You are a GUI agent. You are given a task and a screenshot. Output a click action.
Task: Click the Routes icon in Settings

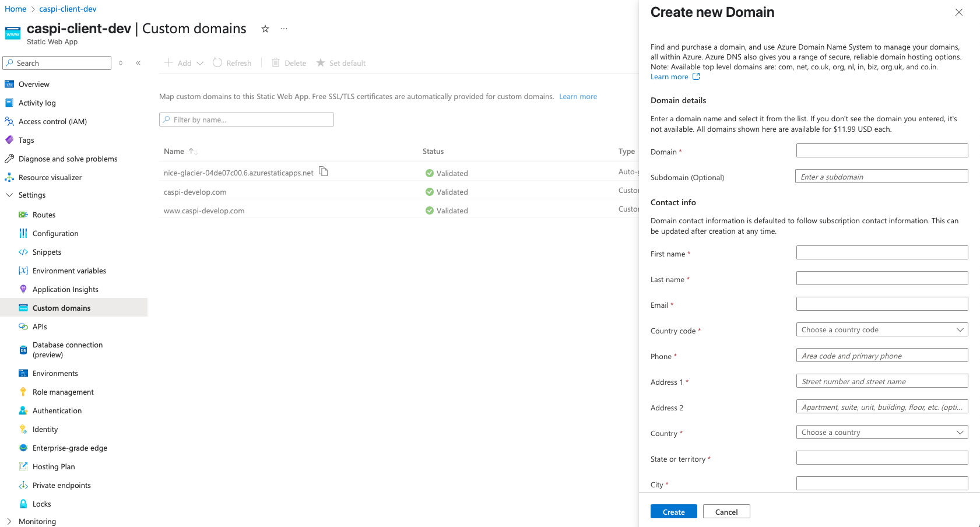23,215
